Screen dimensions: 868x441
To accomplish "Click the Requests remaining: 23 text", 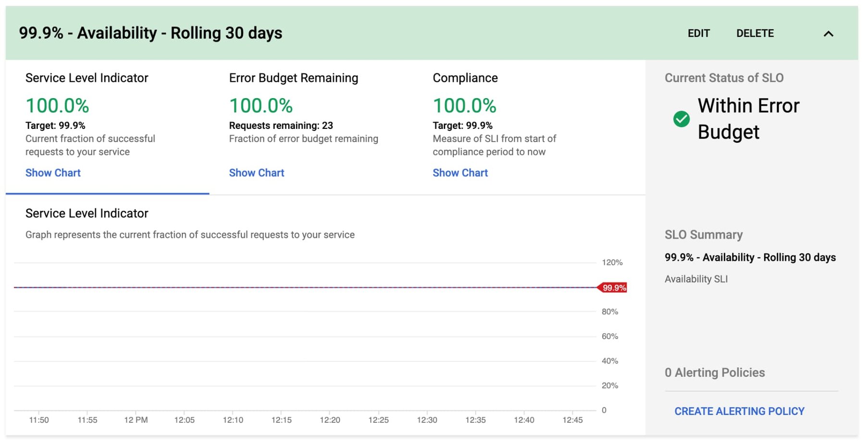I will [282, 125].
